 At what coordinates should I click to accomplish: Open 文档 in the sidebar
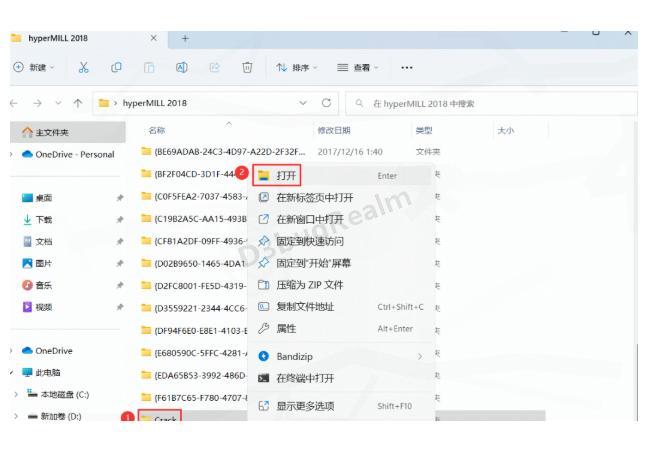(37, 241)
